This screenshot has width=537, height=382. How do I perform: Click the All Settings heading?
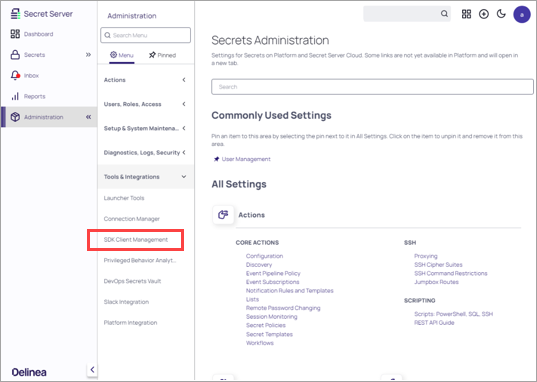(239, 184)
